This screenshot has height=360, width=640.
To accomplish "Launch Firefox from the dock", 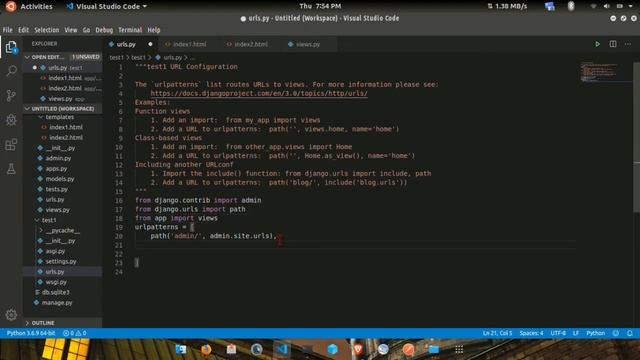I will pyautogui.click(x=206, y=349).
